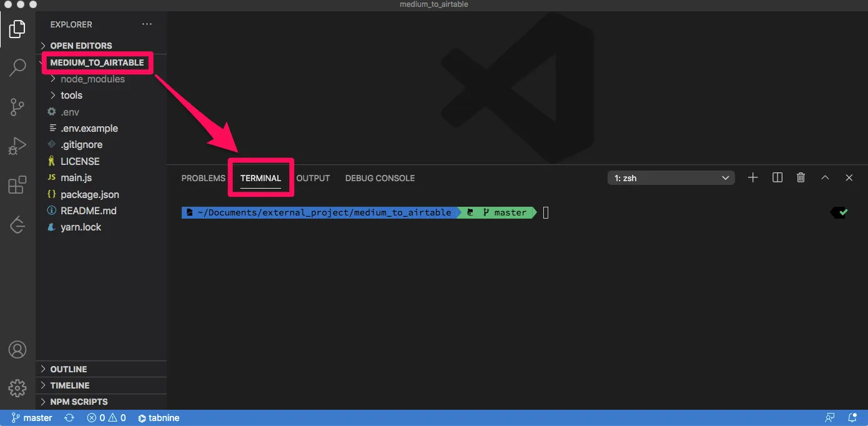Switch to the DEBUG CONSOLE tab
868x426 pixels.
pos(380,178)
